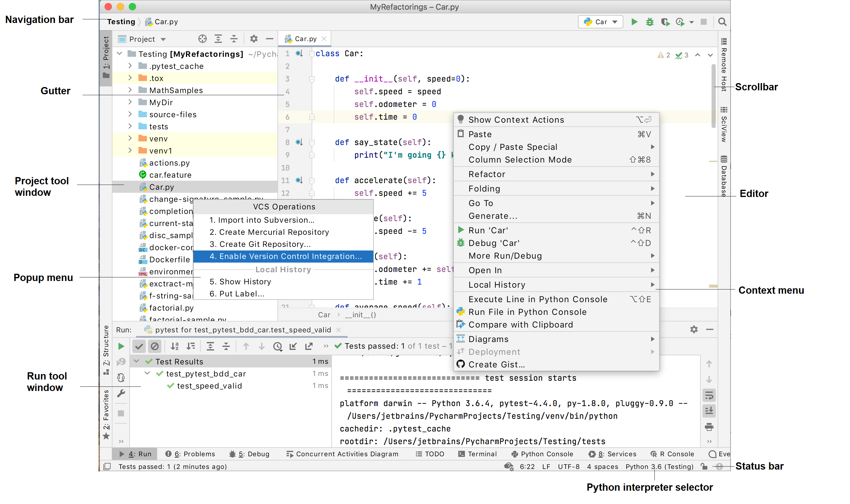Open Search Everywhere with the magnifier icon
The width and height of the screenshot is (850, 504).
coord(722,22)
